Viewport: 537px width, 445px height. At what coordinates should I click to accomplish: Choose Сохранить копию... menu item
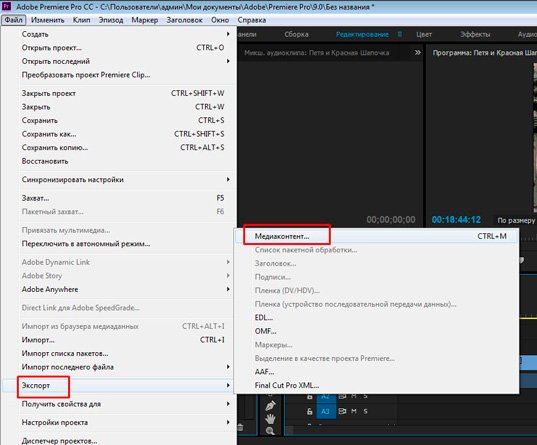119,147
